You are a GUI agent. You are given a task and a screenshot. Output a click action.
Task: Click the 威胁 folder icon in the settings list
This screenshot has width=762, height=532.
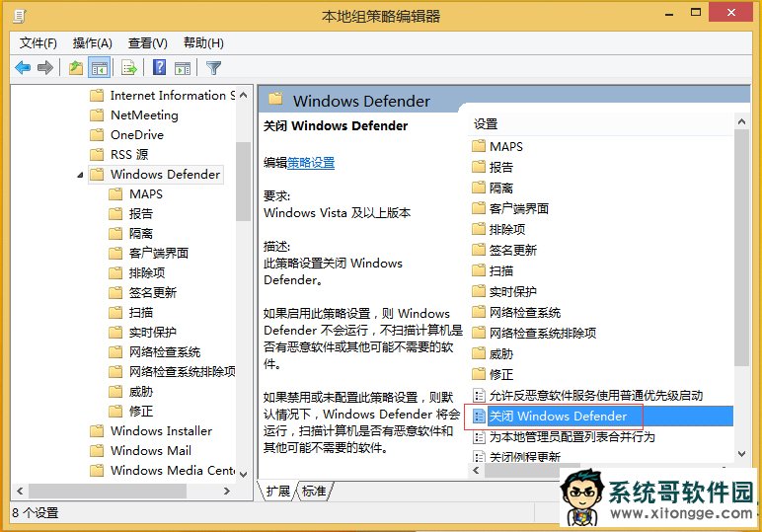[x=479, y=353]
